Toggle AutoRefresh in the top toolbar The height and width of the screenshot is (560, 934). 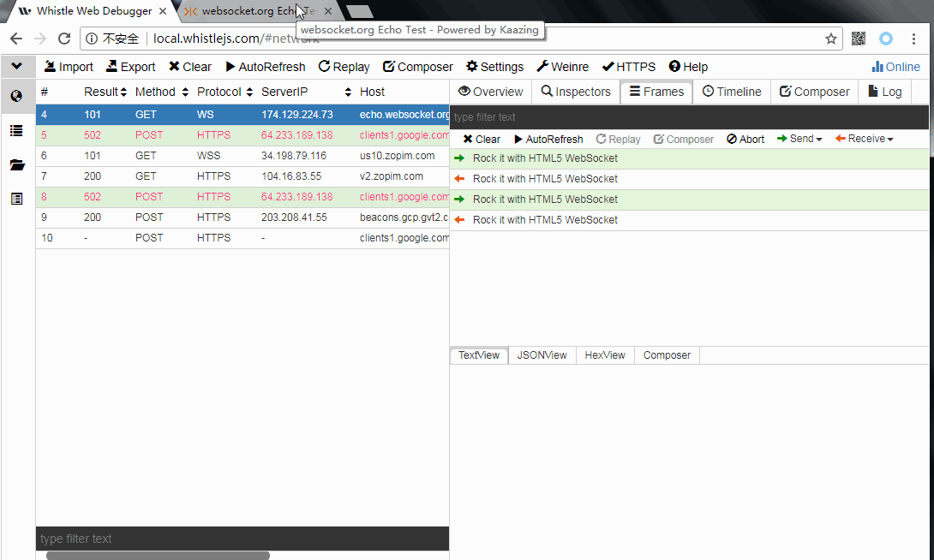click(x=265, y=67)
